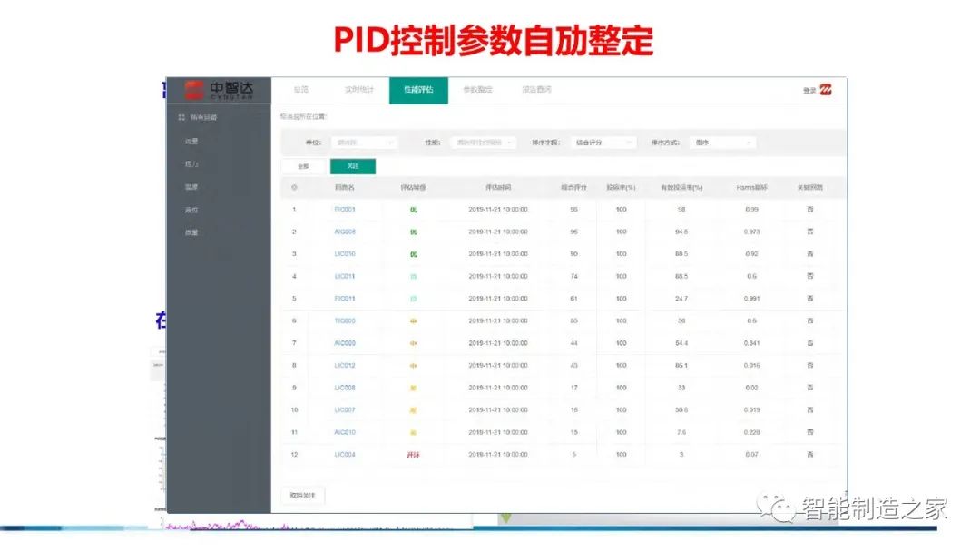Open loop LIC011 link
This screenshot has height=552, width=980.
[345, 276]
